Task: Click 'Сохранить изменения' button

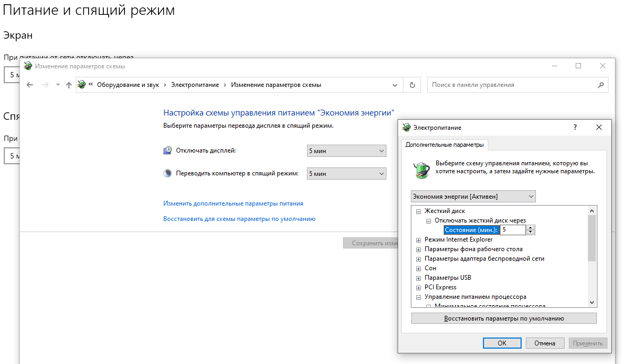Action: pos(371,243)
